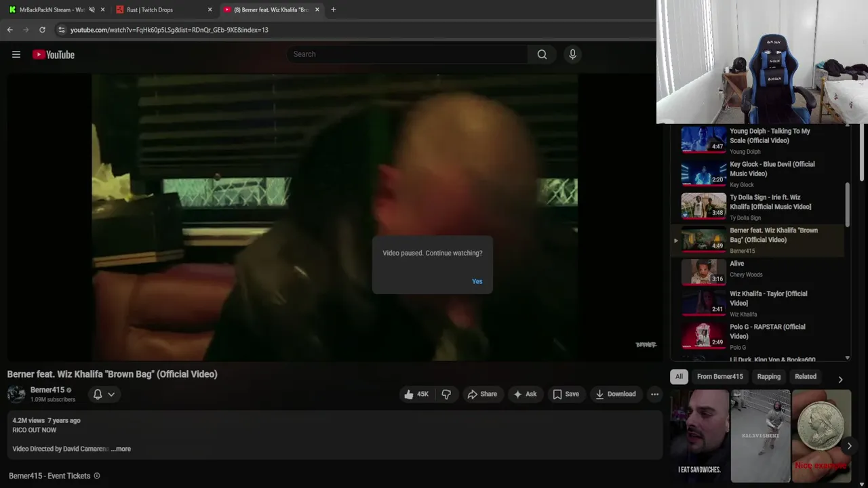The width and height of the screenshot is (868, 488).
Task: Select the All filter chip
Action: click(679, 376)
